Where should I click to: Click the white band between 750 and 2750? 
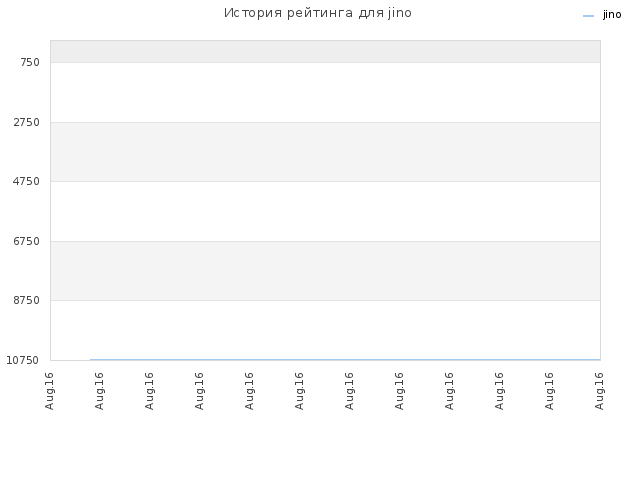[325, 92]
